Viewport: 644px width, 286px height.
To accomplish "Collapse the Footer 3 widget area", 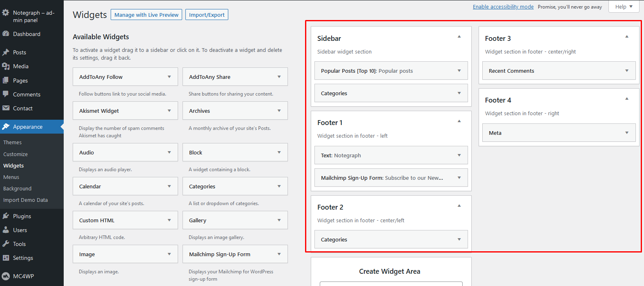I will (x=627, y=37).
